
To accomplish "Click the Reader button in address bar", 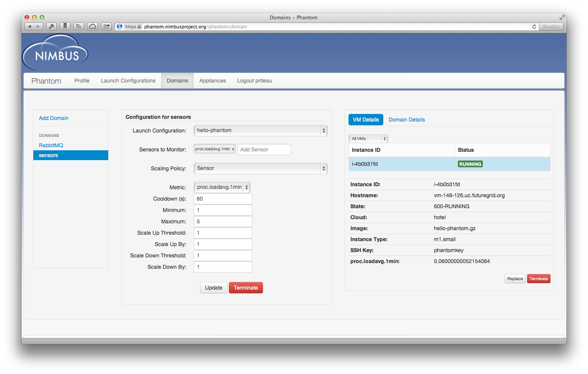I will click(551, 26).
